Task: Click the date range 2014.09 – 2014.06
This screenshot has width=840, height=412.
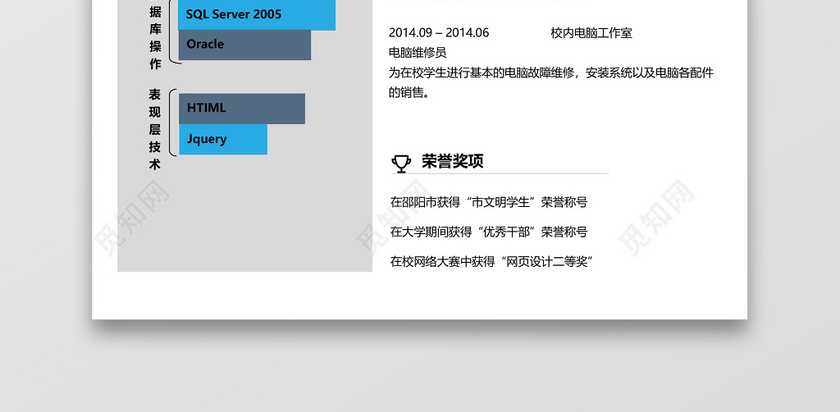Action: (x=439, y=33)
